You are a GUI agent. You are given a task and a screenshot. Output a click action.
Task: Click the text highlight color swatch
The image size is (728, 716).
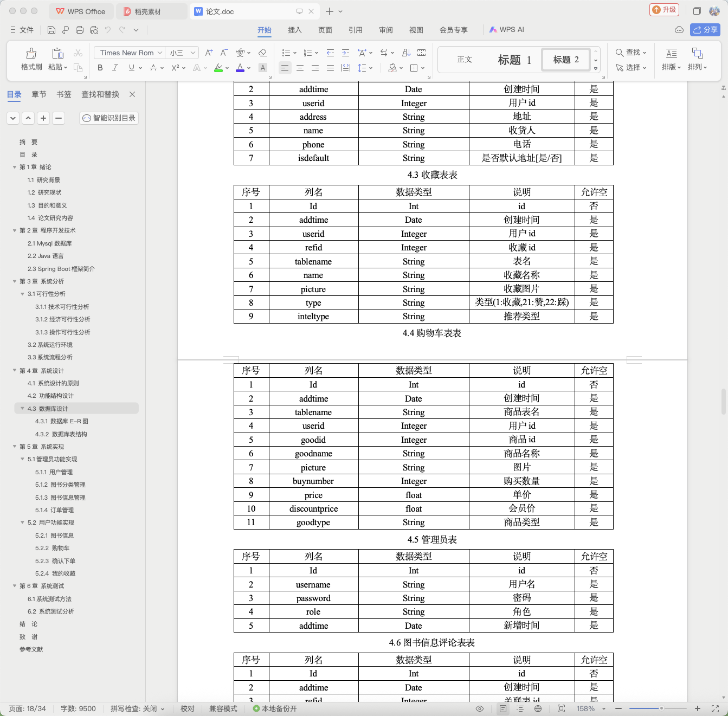(218, 68)
